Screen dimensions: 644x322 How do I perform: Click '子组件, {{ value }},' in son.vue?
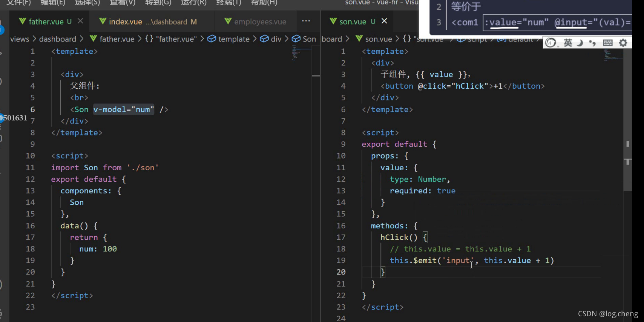[x=426, y=75]
